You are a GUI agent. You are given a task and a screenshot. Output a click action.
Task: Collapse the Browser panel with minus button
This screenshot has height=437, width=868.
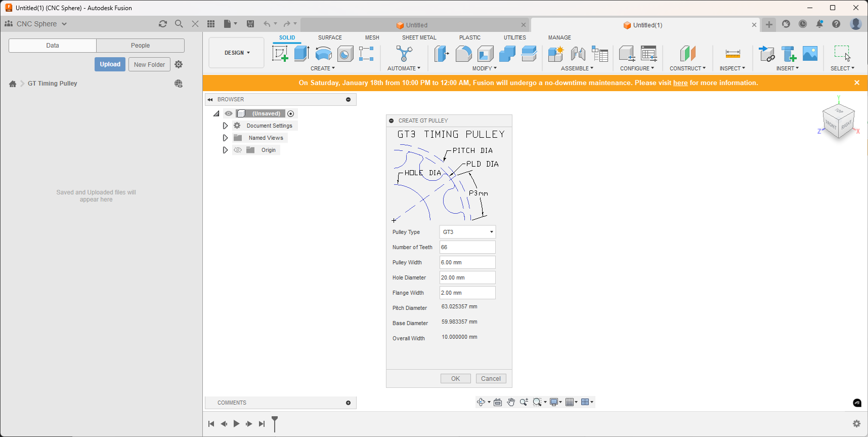348,99
